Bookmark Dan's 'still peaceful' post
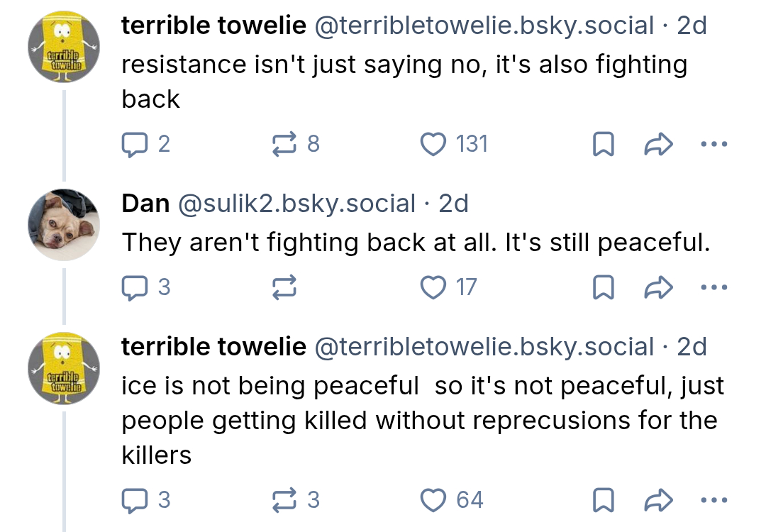766x532 pixels. tap(603, 288)
